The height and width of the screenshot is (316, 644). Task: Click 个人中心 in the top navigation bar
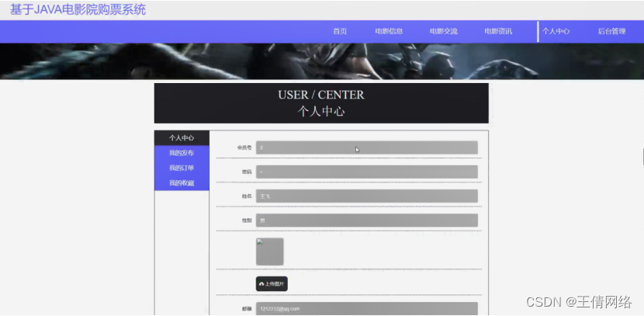556,32
